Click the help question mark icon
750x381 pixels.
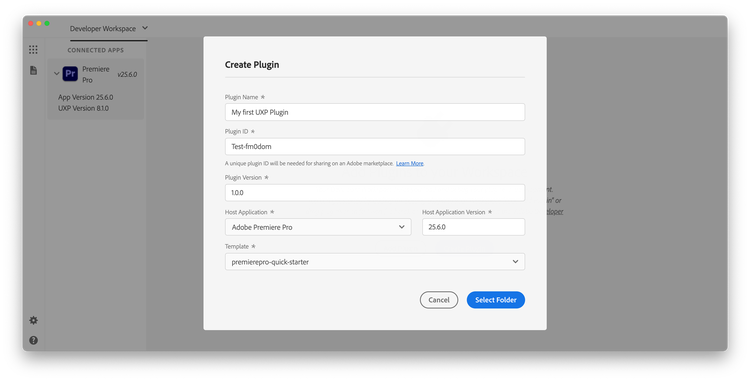[x=33, y=340]
